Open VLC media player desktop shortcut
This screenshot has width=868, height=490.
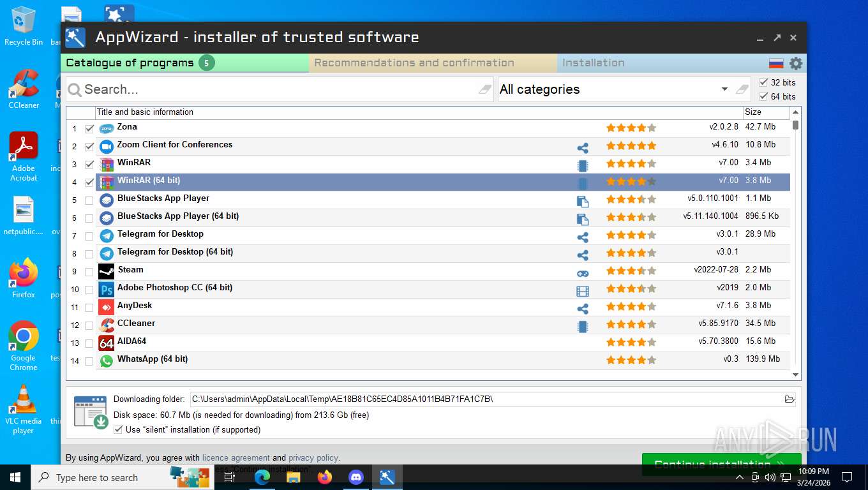coord(23,410)
